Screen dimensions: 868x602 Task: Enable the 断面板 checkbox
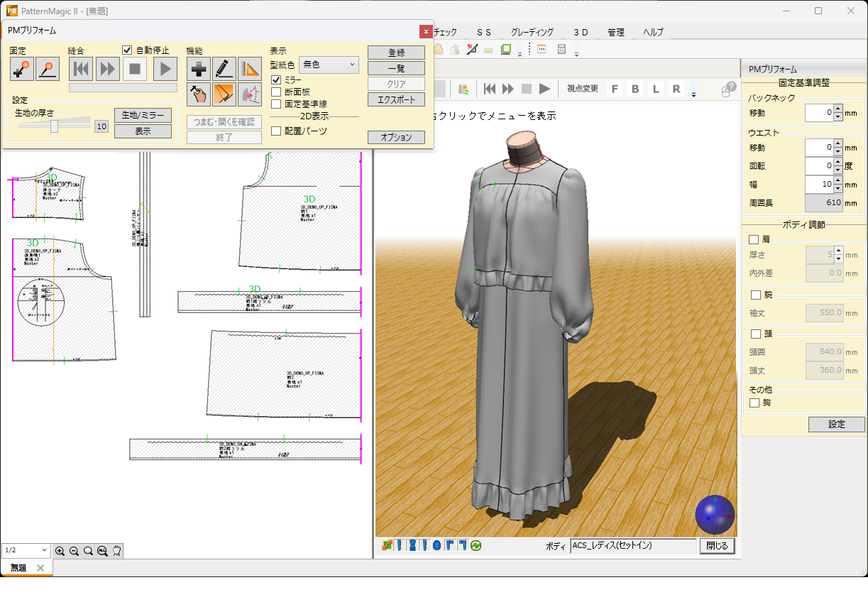277,92
